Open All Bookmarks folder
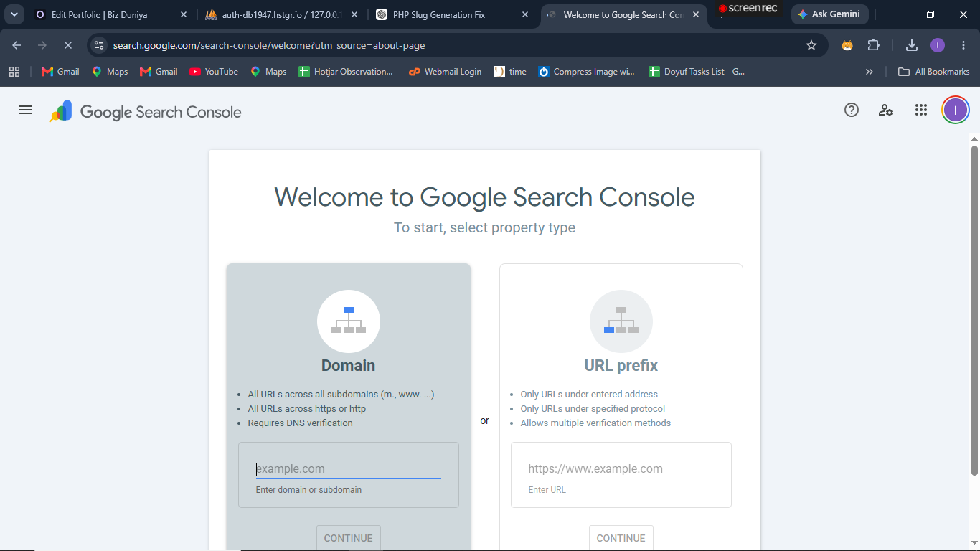This screenshot has width=980, height=551. [934, 72]
